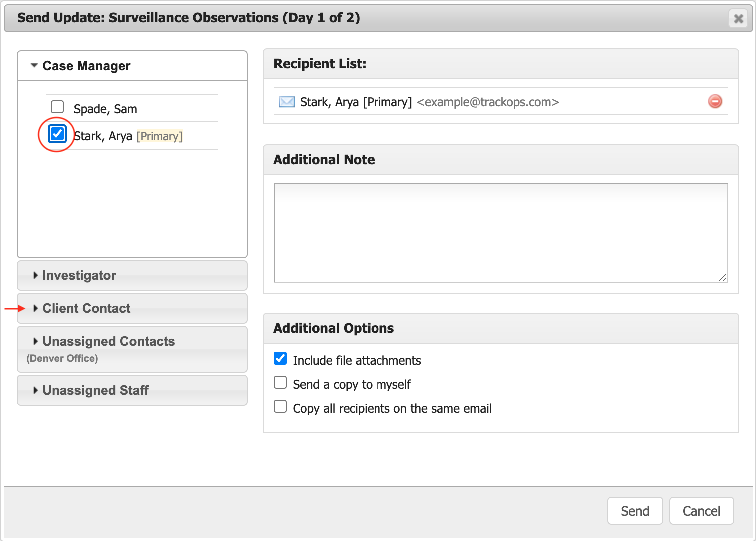Click the Send button

pyautogui.click(x=635, y=511)
